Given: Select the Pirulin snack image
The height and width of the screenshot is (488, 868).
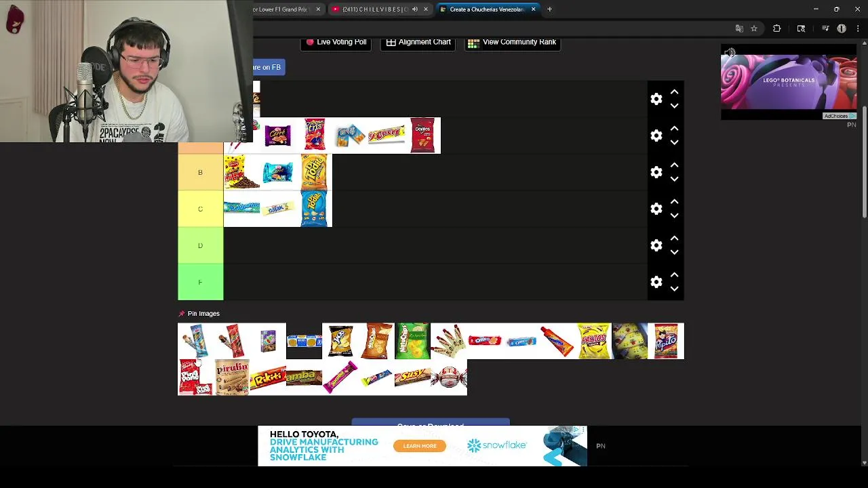Looking at the screenshot, I should 232,377.
